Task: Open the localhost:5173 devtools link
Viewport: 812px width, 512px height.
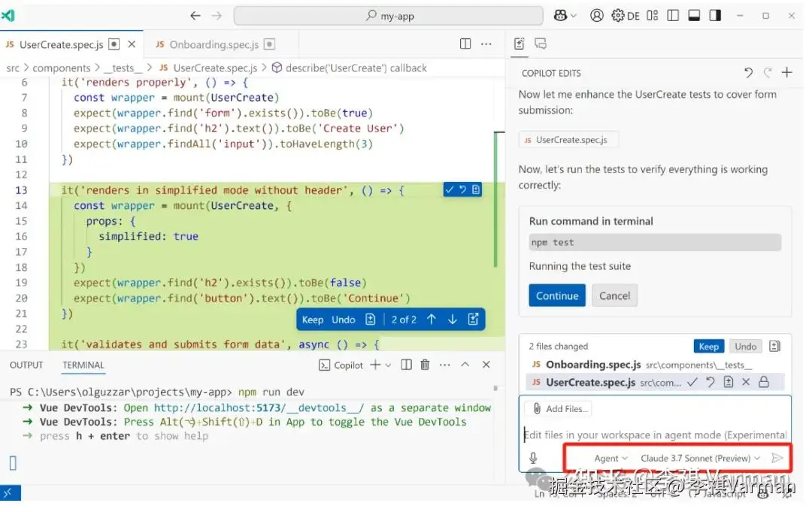Action: (259, 408)
